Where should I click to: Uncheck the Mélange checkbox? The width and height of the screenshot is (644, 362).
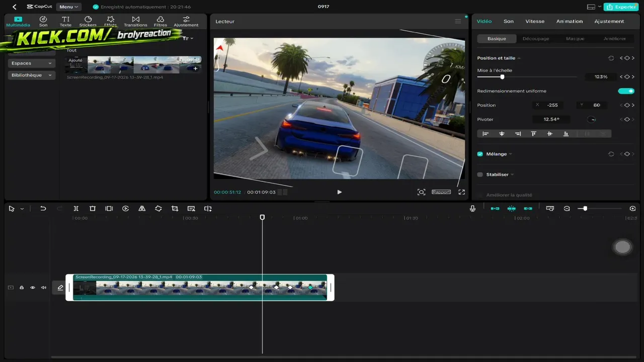coord(480,154)
